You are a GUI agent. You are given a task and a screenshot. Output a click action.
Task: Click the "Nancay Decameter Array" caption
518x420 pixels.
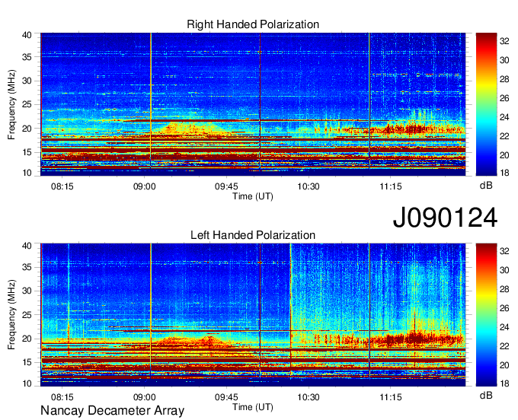pyautogui.click(x=112, y=411)
